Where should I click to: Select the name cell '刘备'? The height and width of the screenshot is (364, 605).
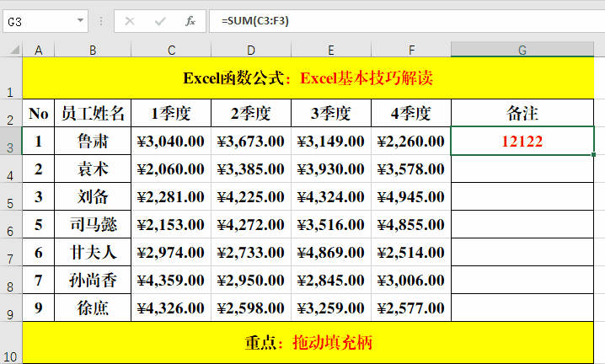click(x=93, y=196)
